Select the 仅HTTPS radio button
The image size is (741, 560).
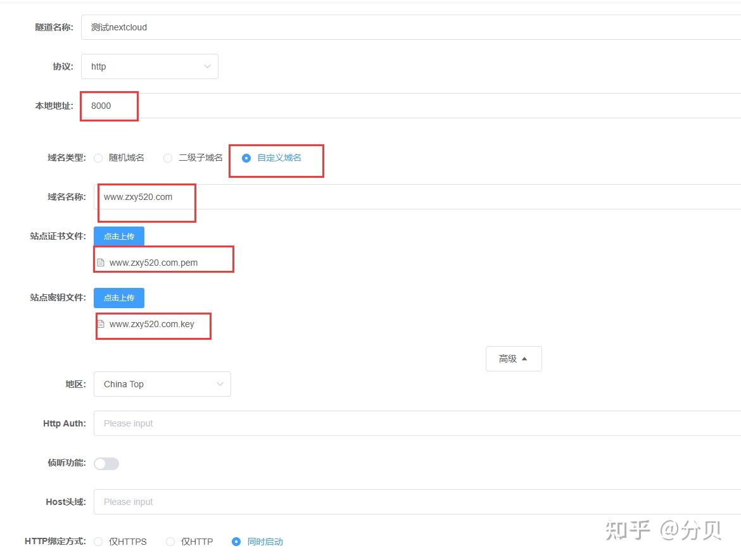[x=98, y=542]
